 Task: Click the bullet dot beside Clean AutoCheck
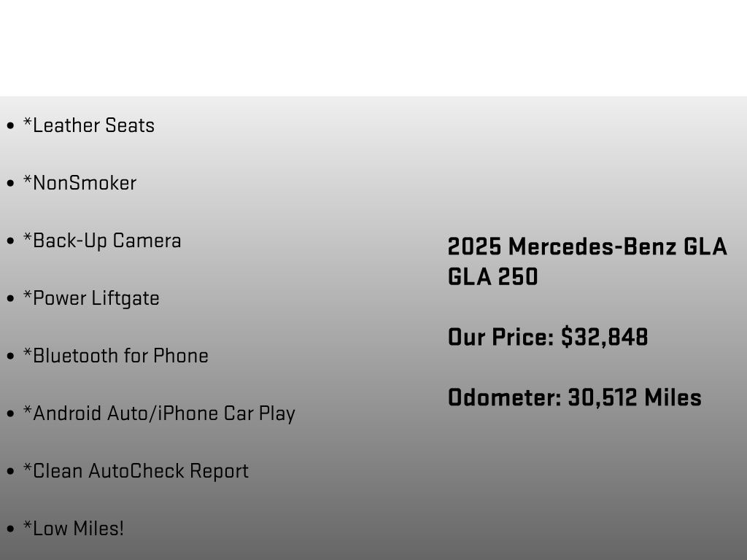[x=10, y=472]
